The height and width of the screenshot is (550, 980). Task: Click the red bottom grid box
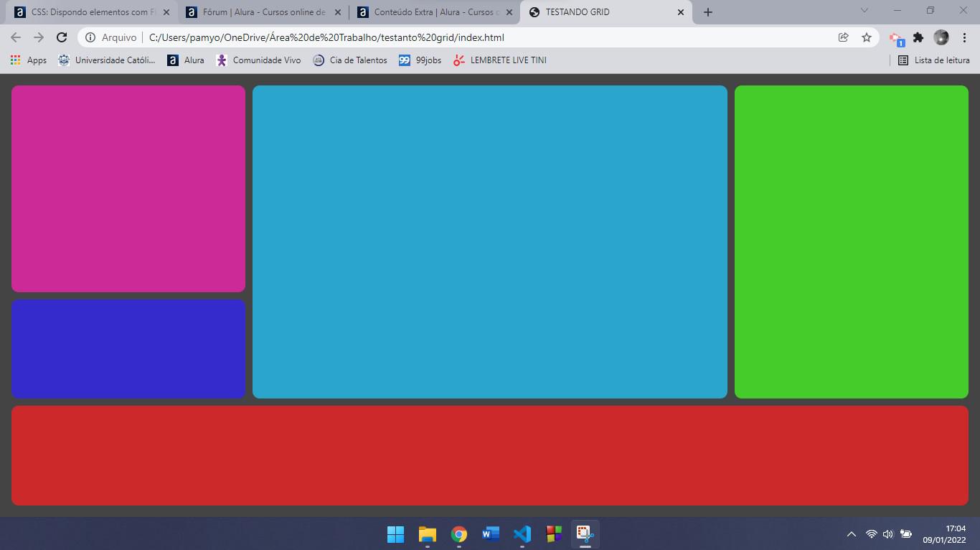pos(490,455)
